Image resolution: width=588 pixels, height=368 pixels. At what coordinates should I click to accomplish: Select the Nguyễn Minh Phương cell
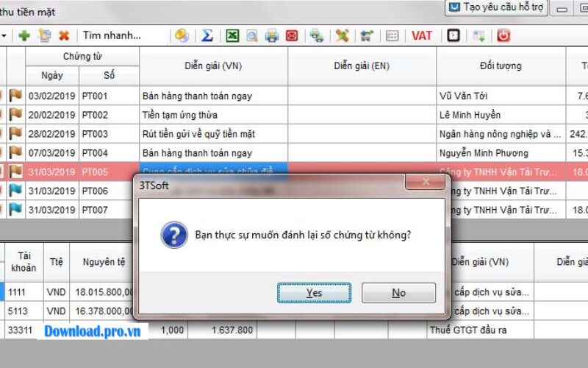[x=501, y=153]
